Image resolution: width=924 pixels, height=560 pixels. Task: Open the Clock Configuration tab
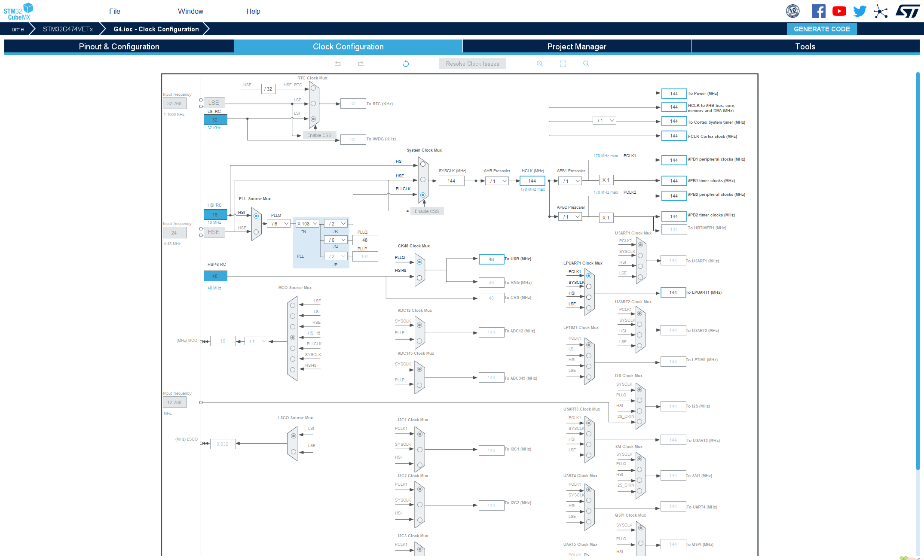coord(348,46)
